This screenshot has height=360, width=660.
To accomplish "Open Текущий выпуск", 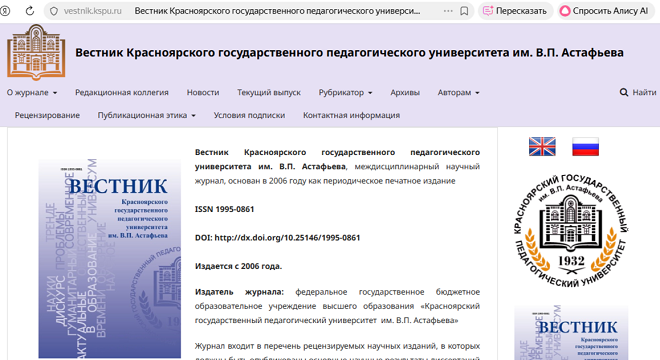I will point(269,93).
